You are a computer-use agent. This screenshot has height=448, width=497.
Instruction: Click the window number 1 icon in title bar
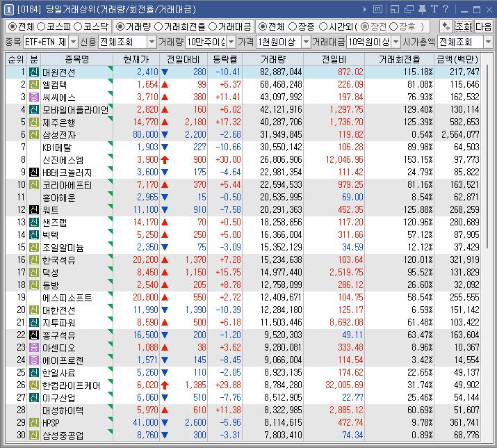pyautogui.click(x=8, y=10)
